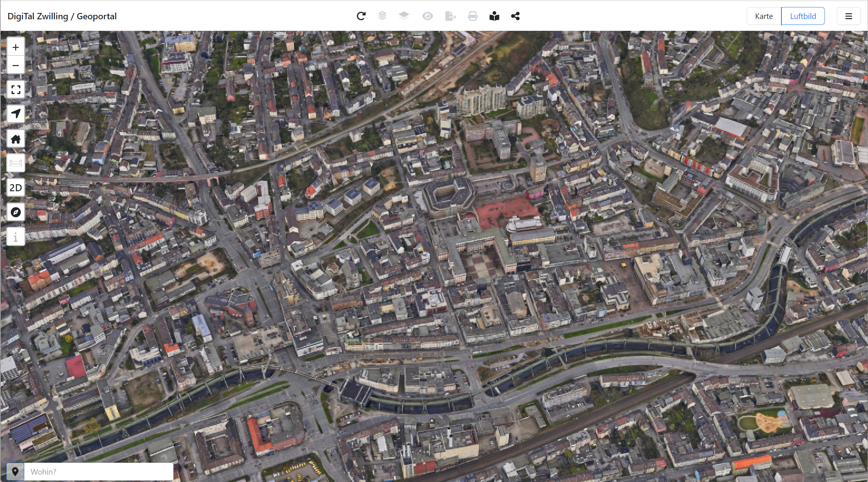Print the map view
Screen dimensions: 868x482
click(x=472, y=16)
